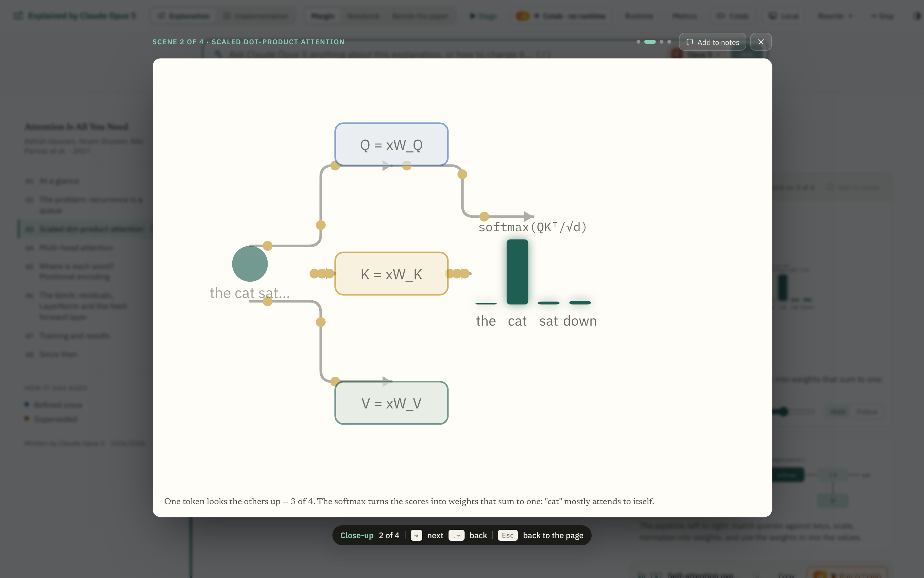924x578 pixels.
Task: Open Multi-head attention in the sidebar outline
Action: pos(76,248)
